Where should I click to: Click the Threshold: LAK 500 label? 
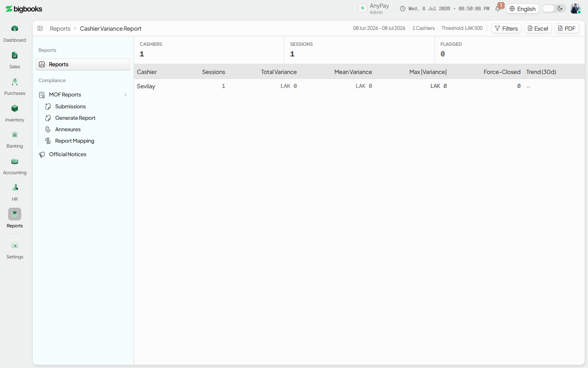coord(462,28)
